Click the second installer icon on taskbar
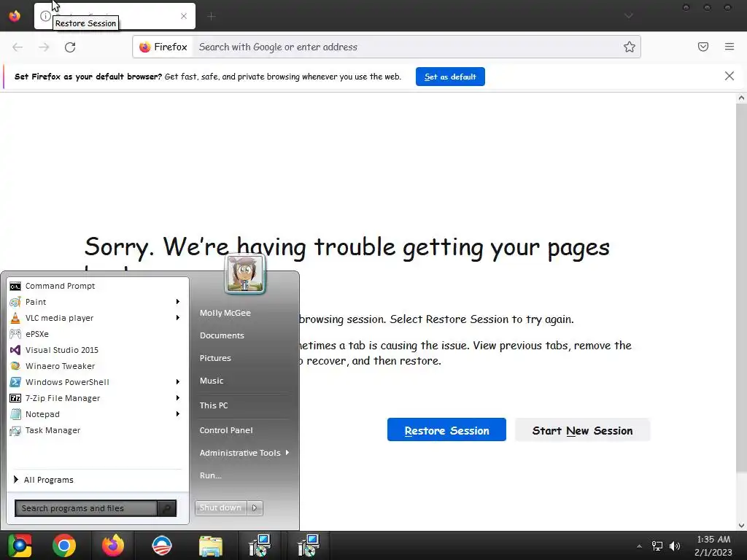This screenshot has height=560, width=747. 309,545
